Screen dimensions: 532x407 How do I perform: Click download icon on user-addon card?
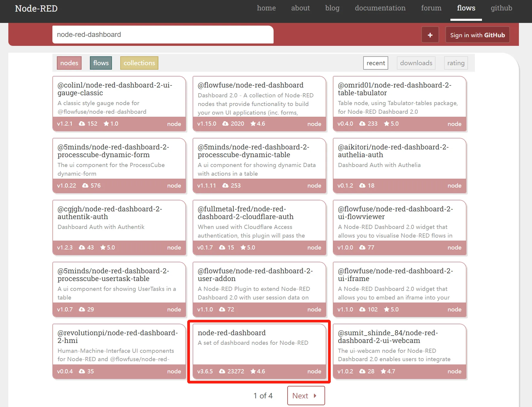click(x=222, y=309)
